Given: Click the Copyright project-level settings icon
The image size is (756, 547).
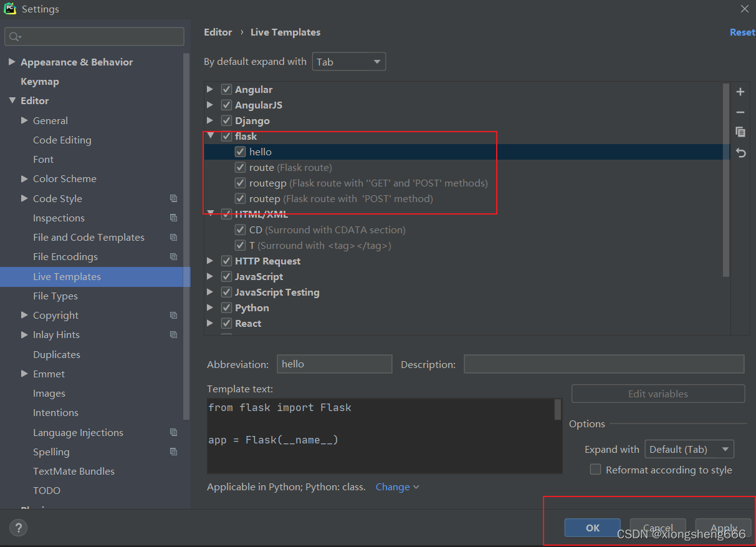Looking at the screenshot, I should (x=173, y=315).
